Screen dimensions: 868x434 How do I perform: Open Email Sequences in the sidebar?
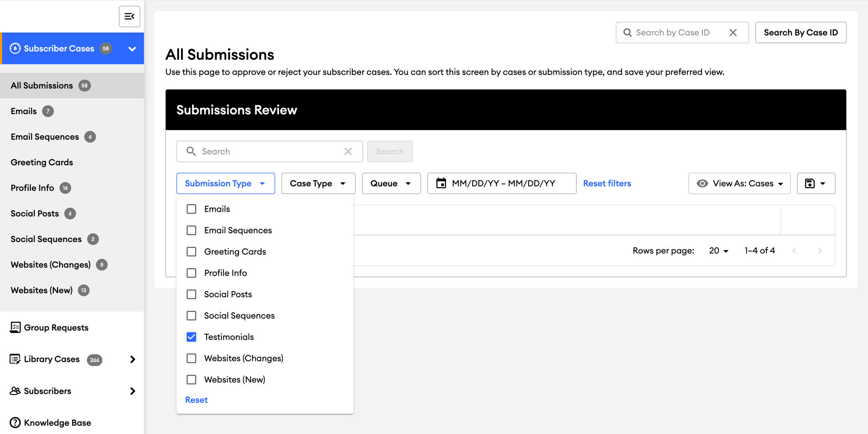(72, 137)
